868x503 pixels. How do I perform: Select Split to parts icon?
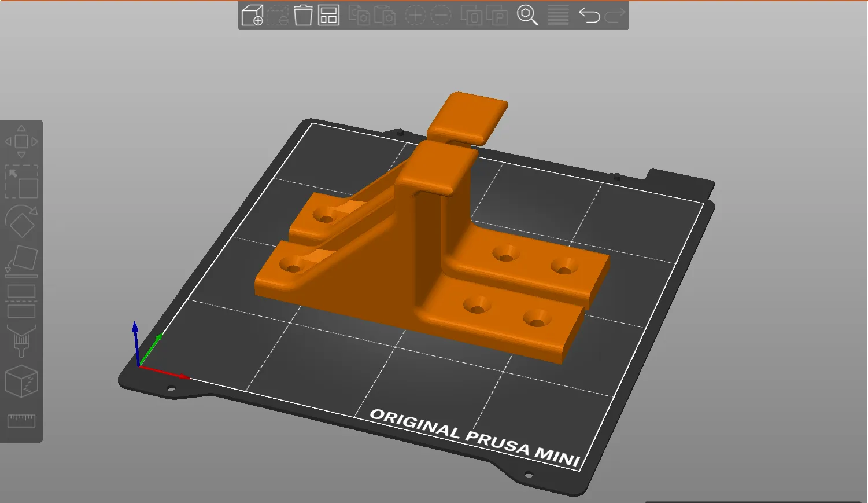click(497, 15)
